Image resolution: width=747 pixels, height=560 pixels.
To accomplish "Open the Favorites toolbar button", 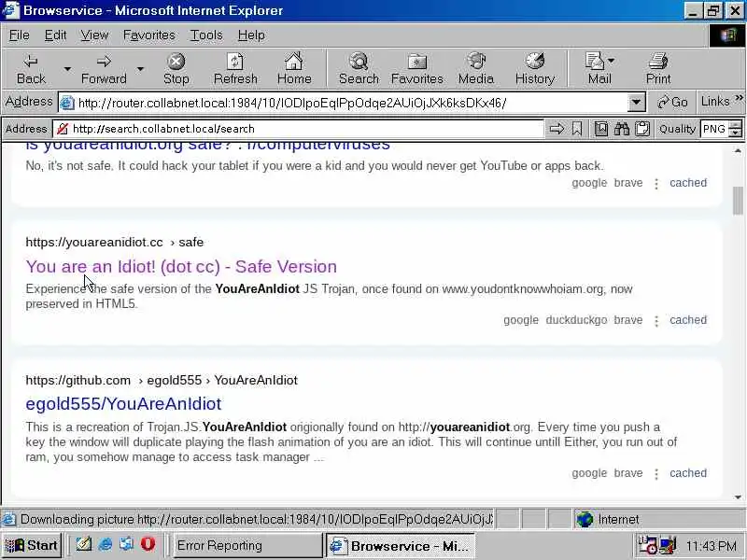I will click(416, 69).
